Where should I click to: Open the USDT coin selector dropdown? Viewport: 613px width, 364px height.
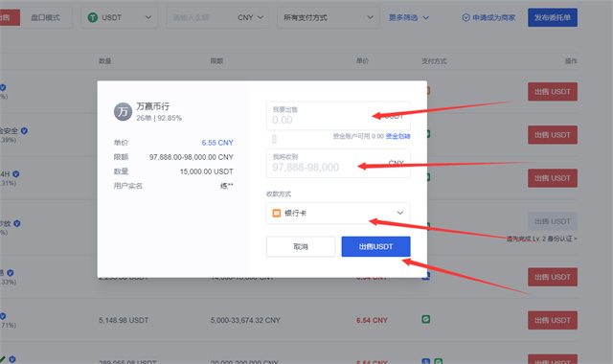[119, 17]
